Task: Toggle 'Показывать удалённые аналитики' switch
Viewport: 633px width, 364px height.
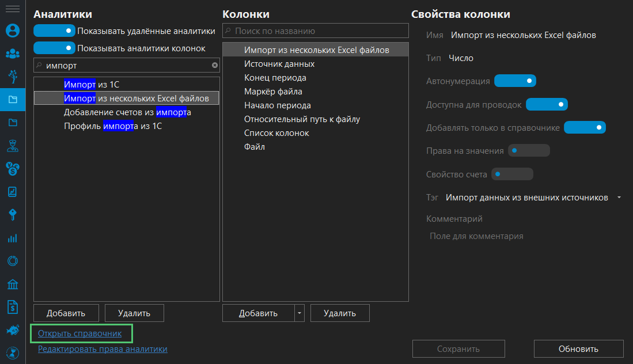Action: [x=54, y=31]
